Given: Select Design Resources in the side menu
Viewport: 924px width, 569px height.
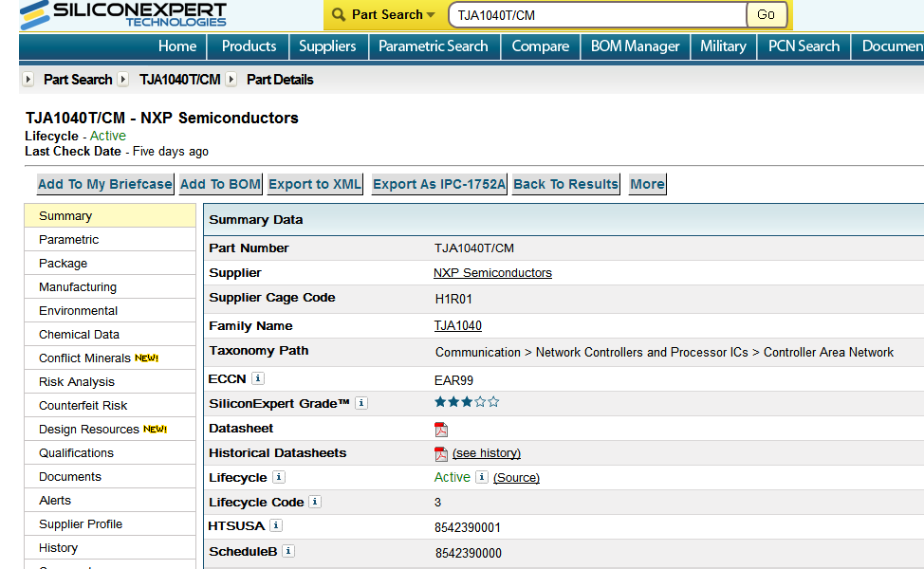Looking at the screenshot, I should tap(110, 430).
